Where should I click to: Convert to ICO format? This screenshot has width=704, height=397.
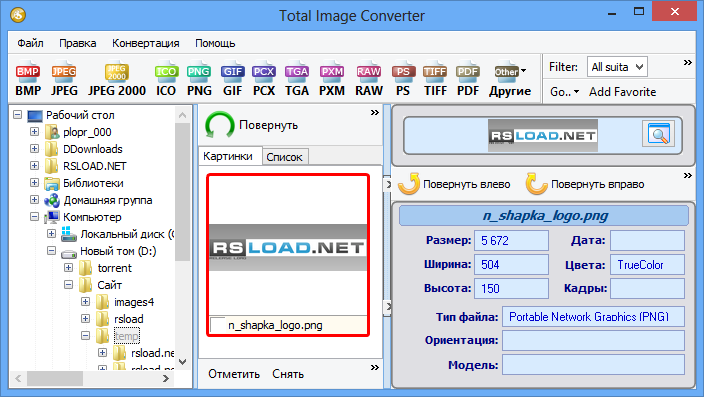[x=166, y=80]
